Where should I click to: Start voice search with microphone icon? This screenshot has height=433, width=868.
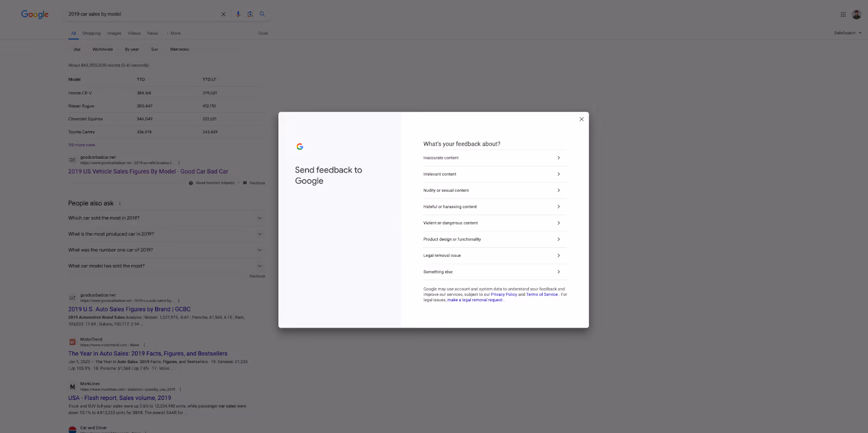pos(238,14)
